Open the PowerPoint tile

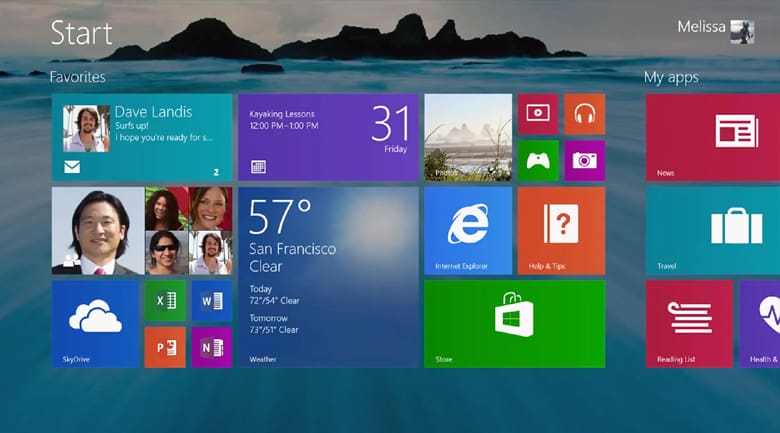165,347
